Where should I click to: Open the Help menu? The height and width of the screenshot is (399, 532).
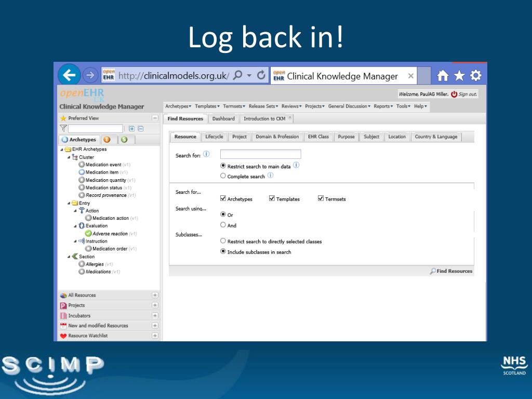point(420,106)
